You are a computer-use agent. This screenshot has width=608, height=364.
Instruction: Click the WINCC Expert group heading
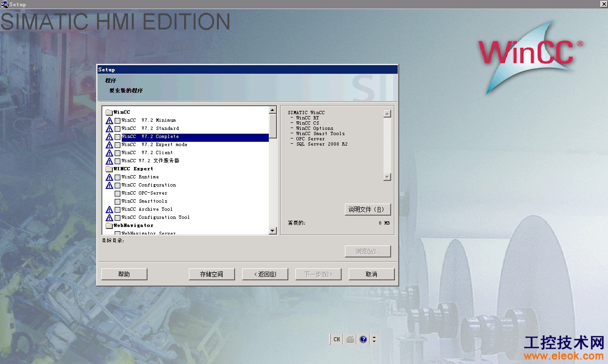pyautogui.click(x=133, y=169)
